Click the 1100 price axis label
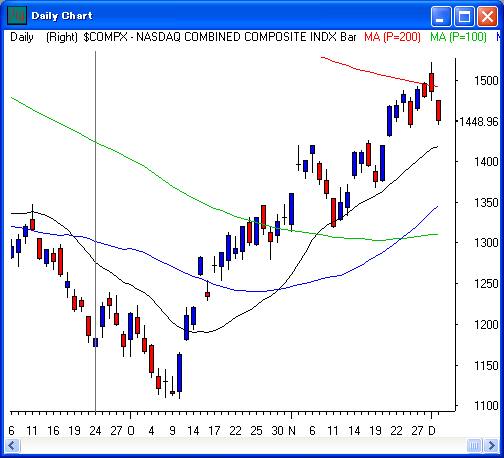The height and width of the screenshot is (458, 504). coord(486,406)
